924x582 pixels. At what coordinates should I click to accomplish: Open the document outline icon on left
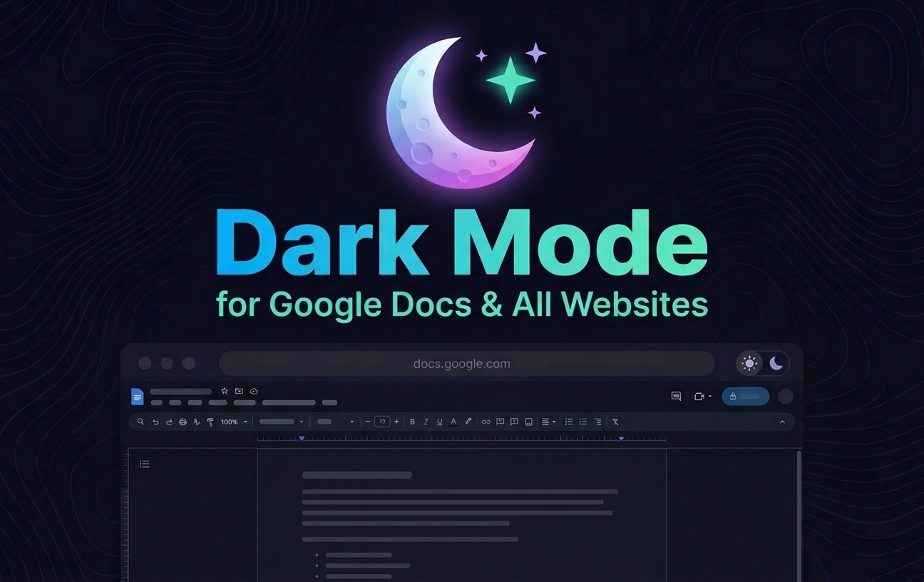tap(144, 464)
